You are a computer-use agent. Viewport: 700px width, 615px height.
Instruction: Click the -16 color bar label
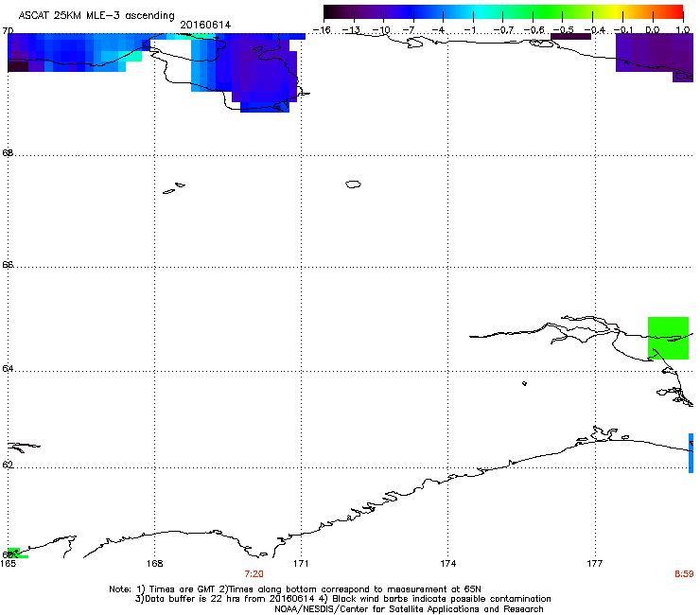[x=322, y=30]
